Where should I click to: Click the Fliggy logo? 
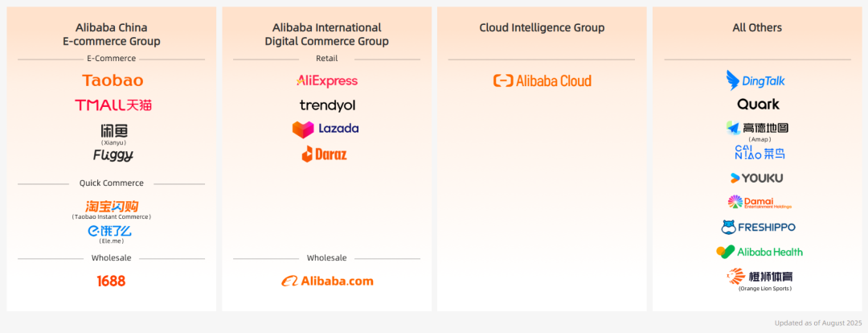(113, 154)
